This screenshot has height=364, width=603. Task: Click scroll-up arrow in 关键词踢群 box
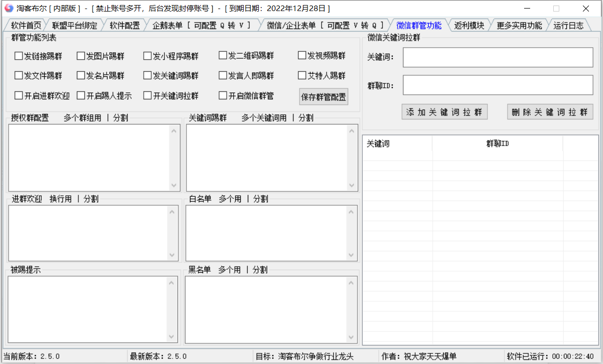coord(352,131)
